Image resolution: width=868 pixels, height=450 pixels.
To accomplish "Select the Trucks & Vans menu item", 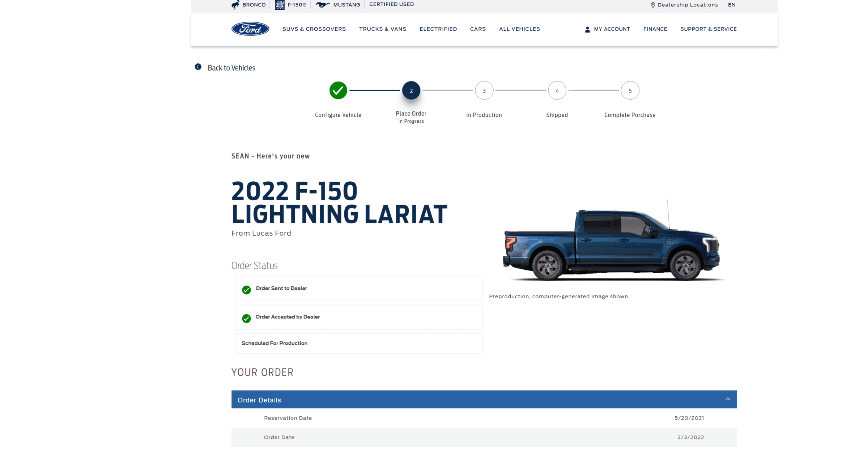I will pyautogui.click(x=383, y=29).
